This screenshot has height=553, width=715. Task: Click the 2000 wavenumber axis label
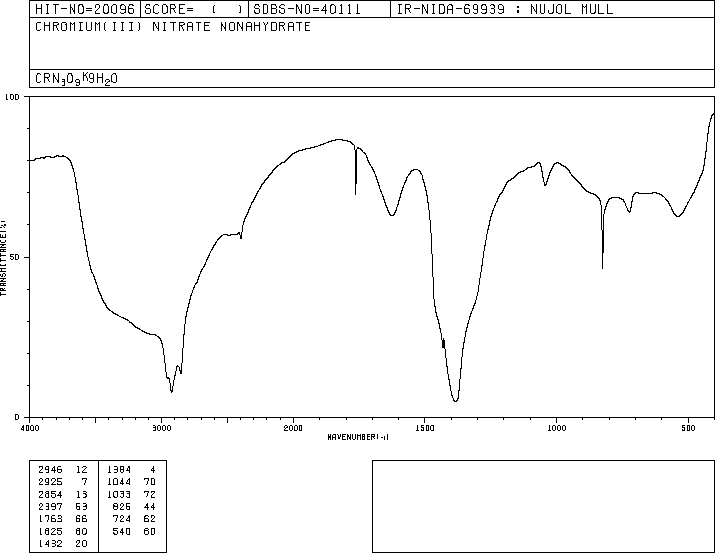(293, 428)
